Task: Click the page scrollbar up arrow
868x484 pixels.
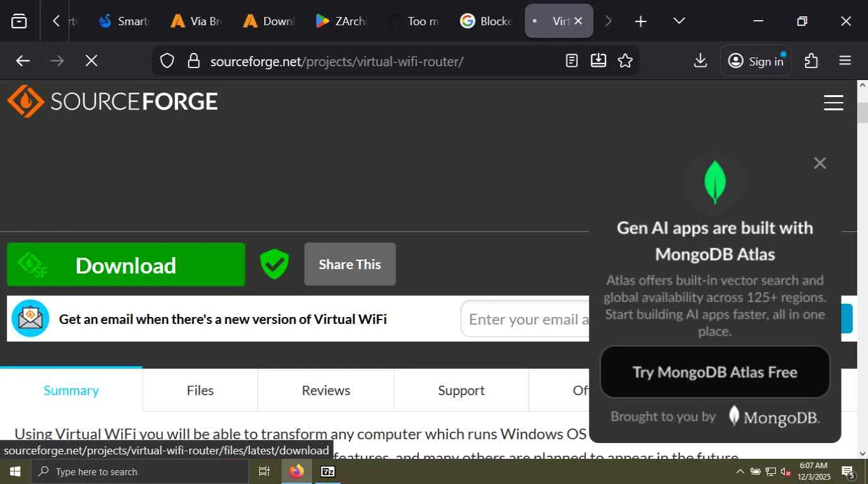Action: [x=862, y=86]
